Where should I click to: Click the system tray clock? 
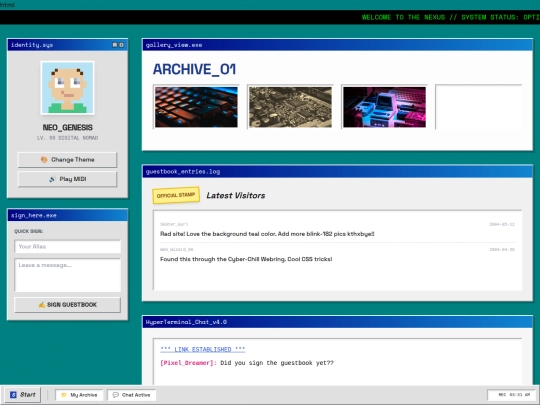click(x=512, y=395)
